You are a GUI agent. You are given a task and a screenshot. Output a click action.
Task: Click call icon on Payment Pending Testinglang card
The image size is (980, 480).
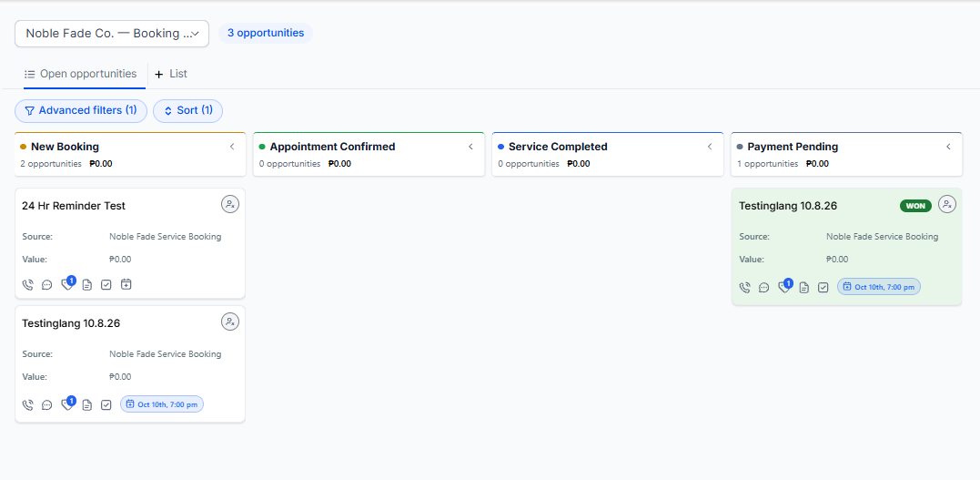(744, 287)
